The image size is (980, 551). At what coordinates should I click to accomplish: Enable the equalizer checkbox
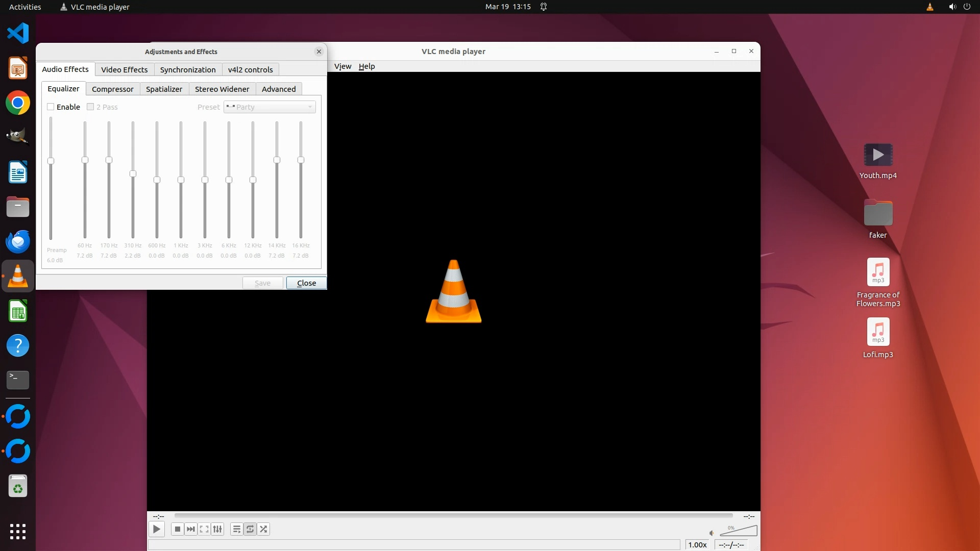pyautogui.click(x=51, y=107)
